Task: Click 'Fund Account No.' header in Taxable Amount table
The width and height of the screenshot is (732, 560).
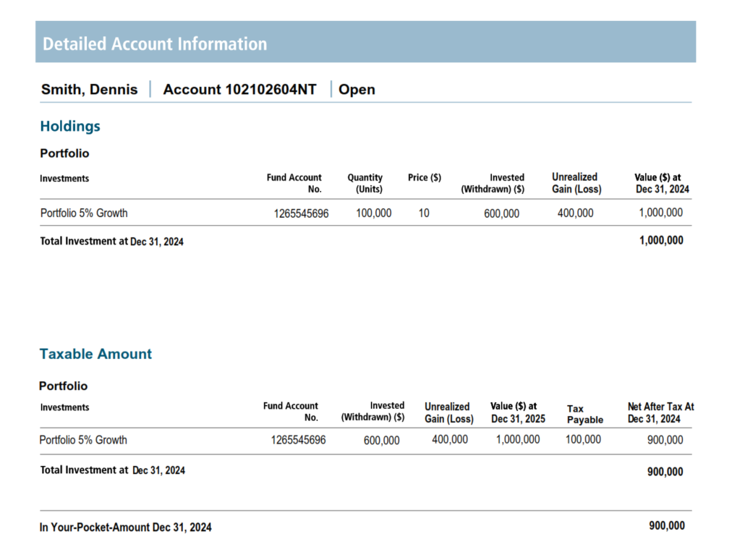Action: point(290,412)
